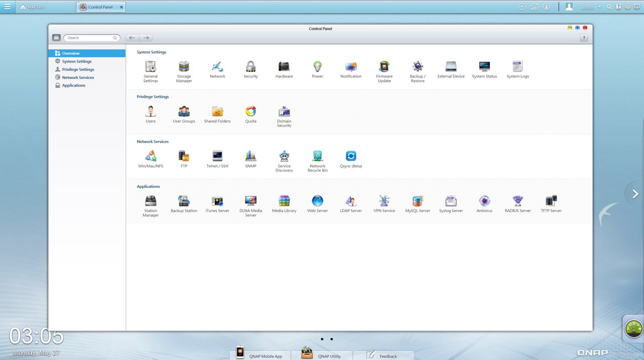The height and width of the screenshot is (360, 644).
Task: Open RADIUS Server settings
Action: click(x=518, y=203)
